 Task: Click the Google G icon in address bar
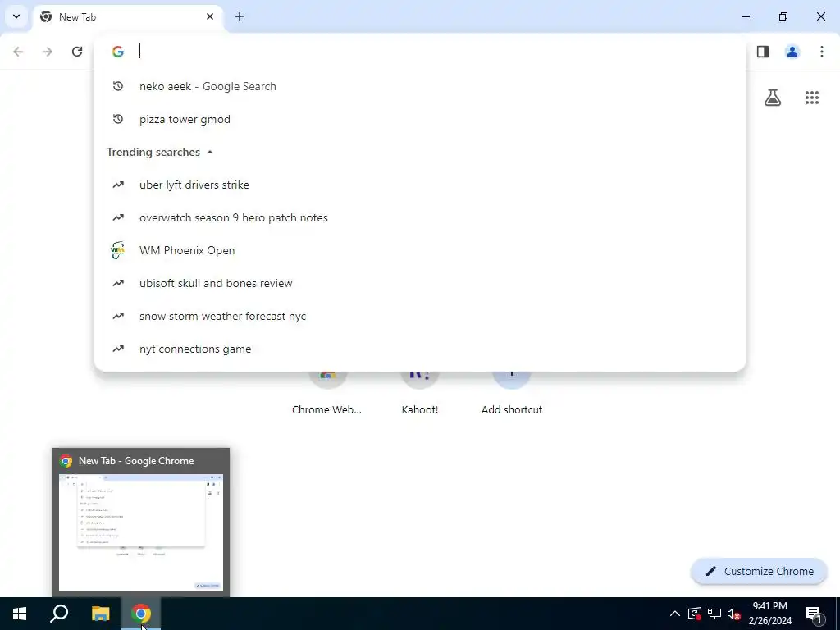[118, 52]
